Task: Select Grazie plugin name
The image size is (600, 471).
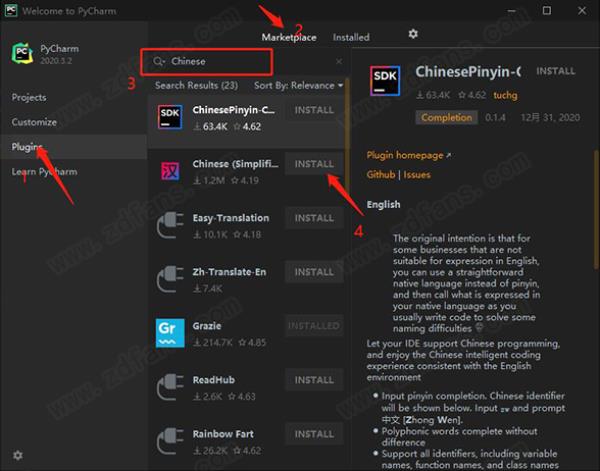Action: 207,326
